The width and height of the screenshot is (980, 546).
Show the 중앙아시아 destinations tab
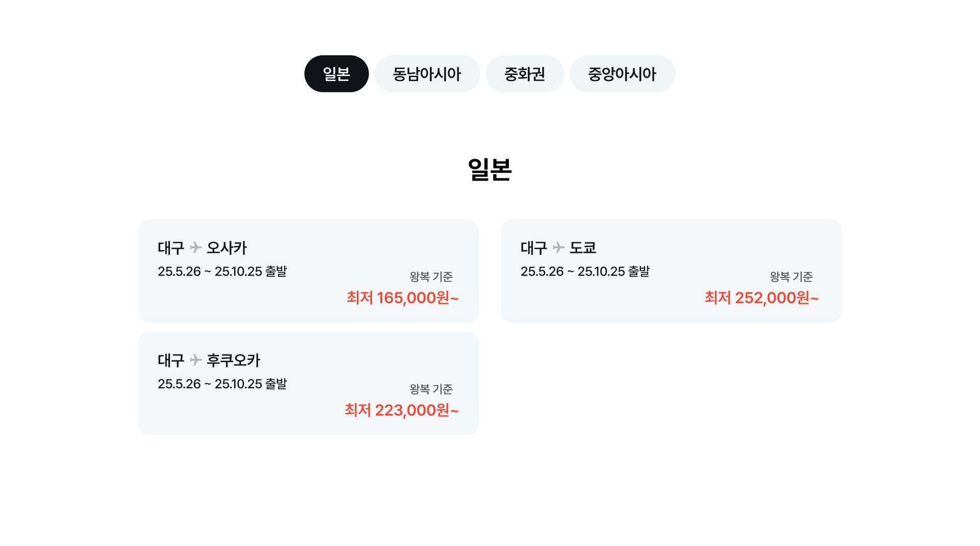coord(622,74)
